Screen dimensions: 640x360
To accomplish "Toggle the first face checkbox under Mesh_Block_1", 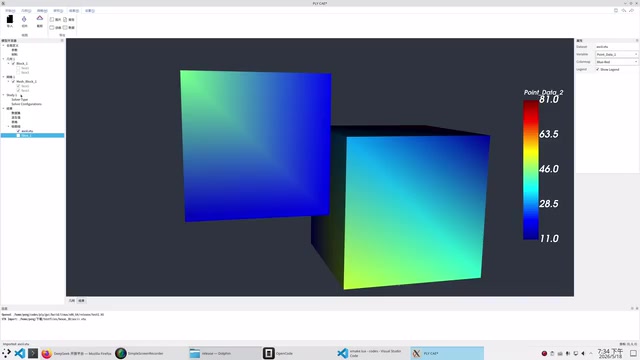I will (18, 86).
